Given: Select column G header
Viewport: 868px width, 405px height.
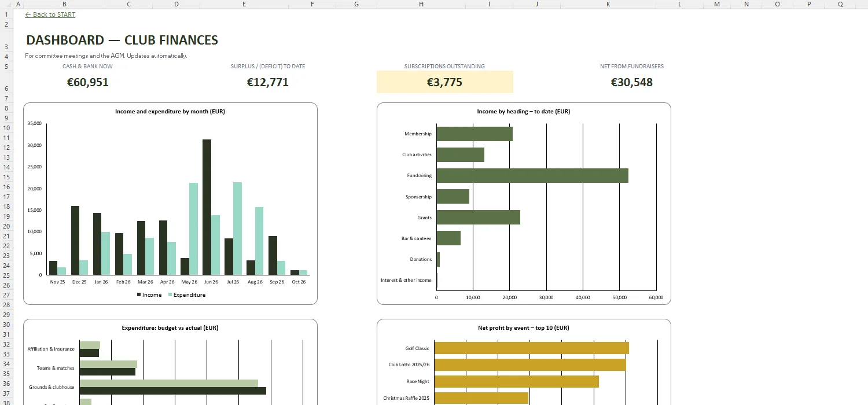Looking at the screenshot, I should tap(356, 4).
